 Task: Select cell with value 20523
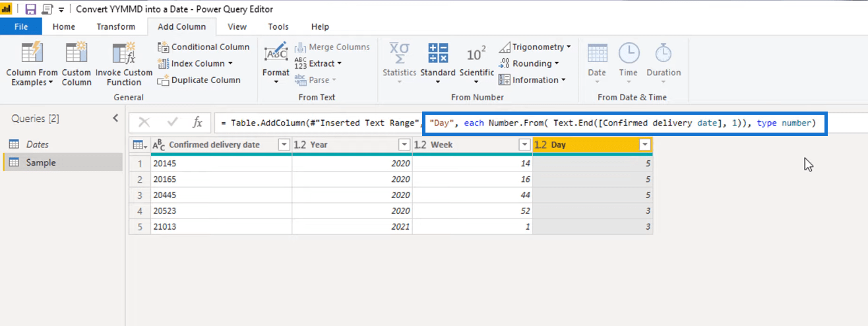221,211
